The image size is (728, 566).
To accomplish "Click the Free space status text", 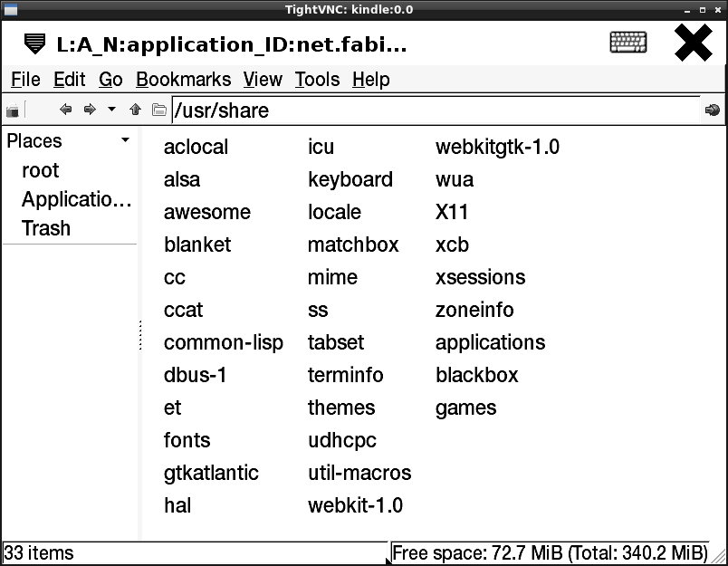I will point(550,553).
